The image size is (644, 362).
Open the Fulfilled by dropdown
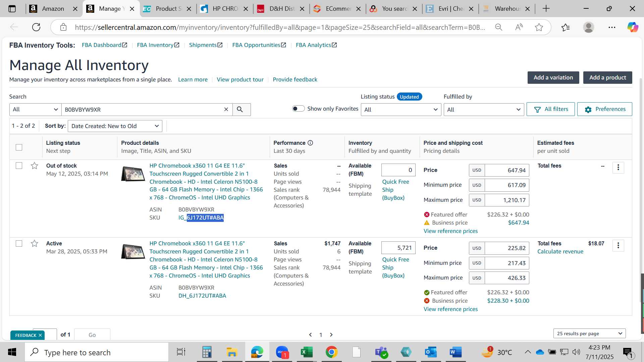pyautogui.click(x=484, y=110)
